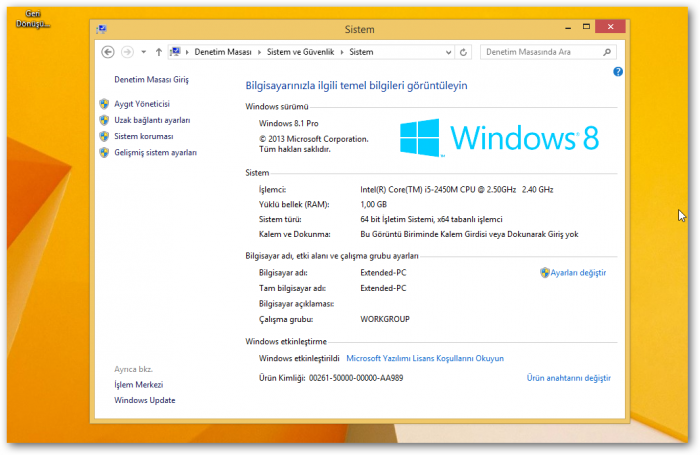Expand the chevron after Denetim Masası
Viewport: 700px width, 455px height.
(x=259, y=52)
